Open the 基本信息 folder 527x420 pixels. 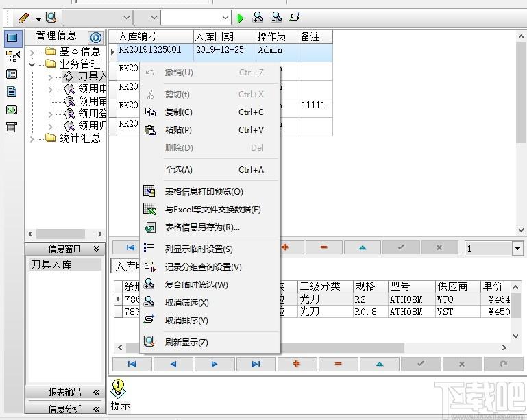tap(73, 52)
